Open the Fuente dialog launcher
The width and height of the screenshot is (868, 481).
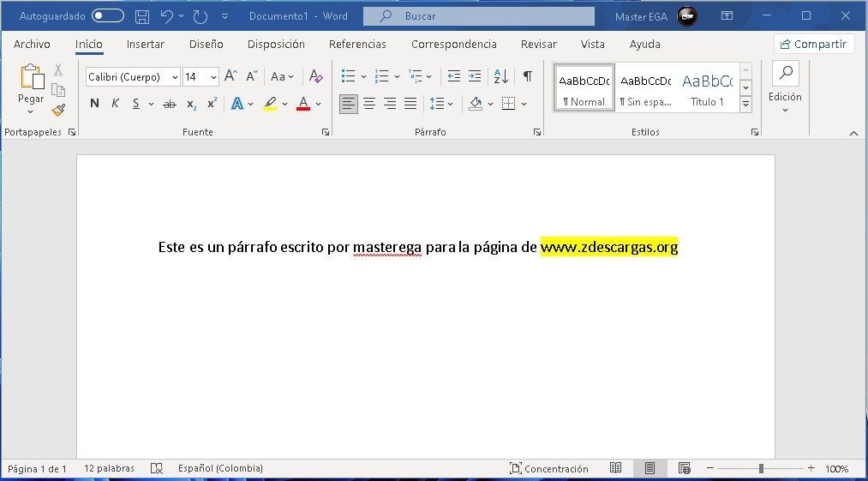(x=326, y=132)
